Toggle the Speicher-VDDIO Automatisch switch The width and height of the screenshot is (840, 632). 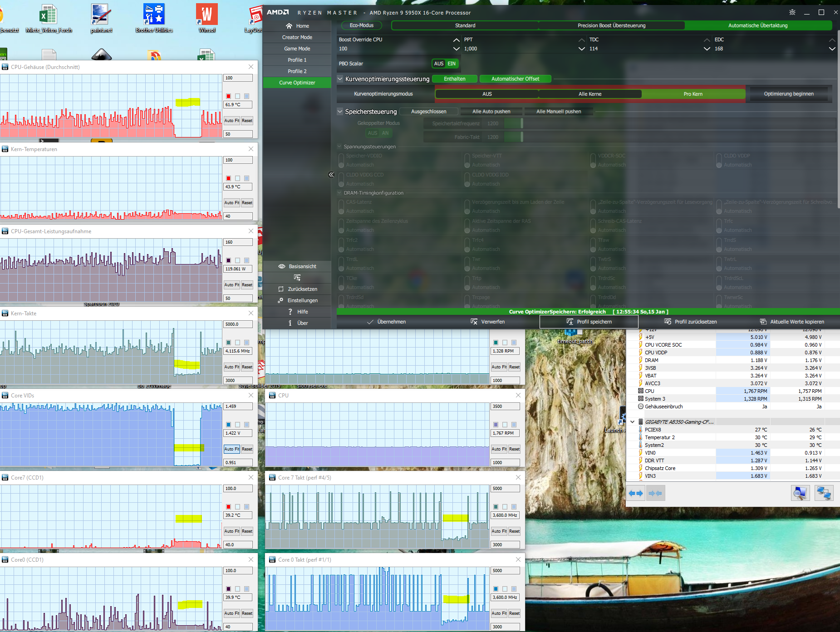[x=341, y=160]
